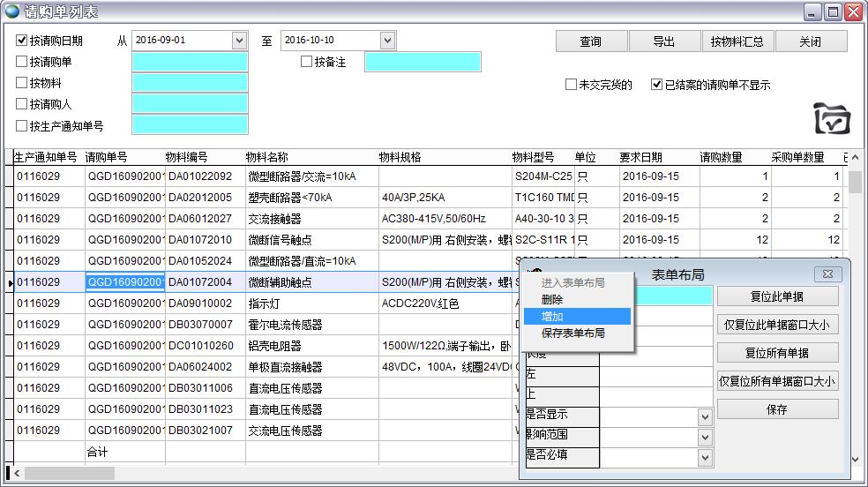This screenshot has width=868, height=487.
Task: Open the 是否显示 dropdown in layout panel
Action: pyautogui.click(x=704, y=416)
